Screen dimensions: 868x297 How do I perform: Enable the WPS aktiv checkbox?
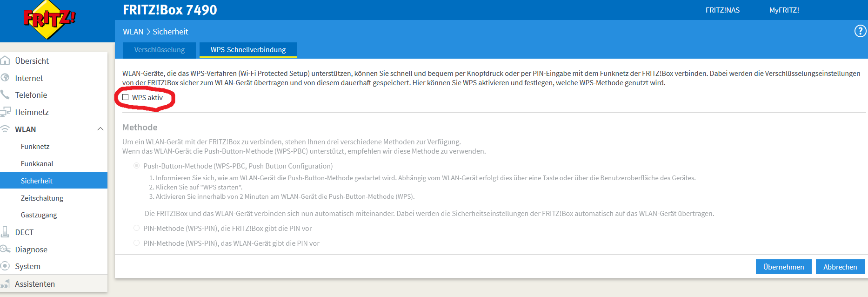pyautogui.click(x=126, y=97)
